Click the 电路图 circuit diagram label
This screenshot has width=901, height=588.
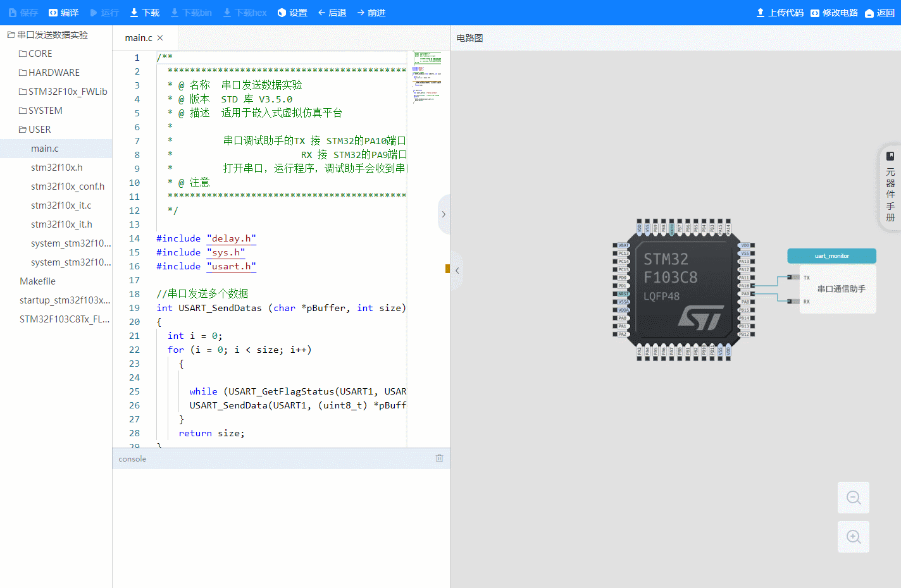[469, 38]
